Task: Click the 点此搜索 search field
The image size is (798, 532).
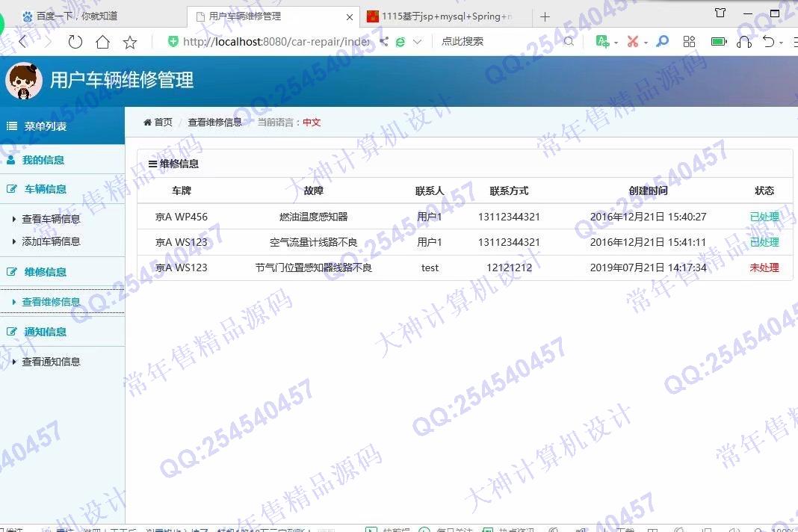Action: [499, 41]
